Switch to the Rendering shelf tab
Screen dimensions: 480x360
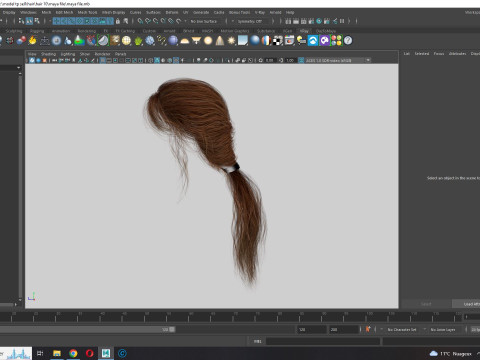87,31
